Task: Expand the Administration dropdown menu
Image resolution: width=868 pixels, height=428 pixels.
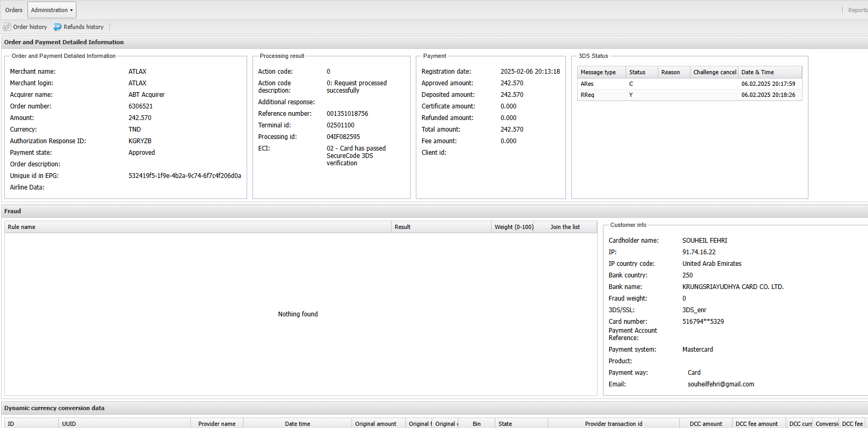Action: [52, 10]
